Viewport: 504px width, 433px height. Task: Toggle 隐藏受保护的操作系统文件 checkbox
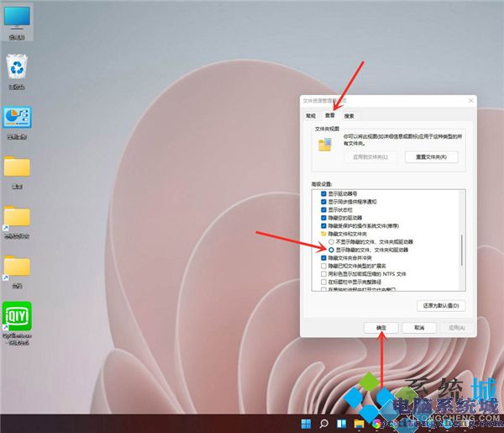(x=323, y=226)
